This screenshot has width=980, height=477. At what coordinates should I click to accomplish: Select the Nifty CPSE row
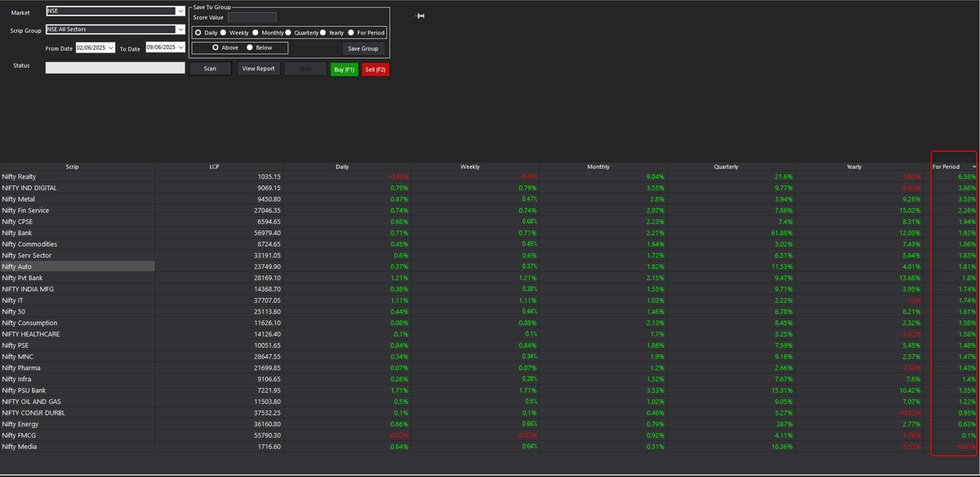tap(489, 221)
